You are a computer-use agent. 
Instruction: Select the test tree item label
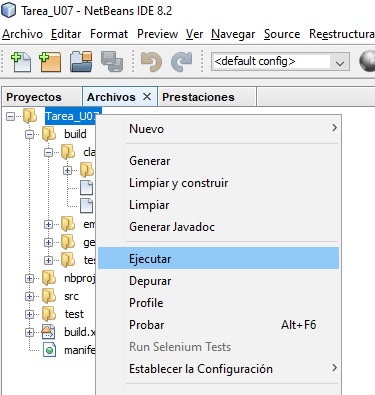click(74, 314)
